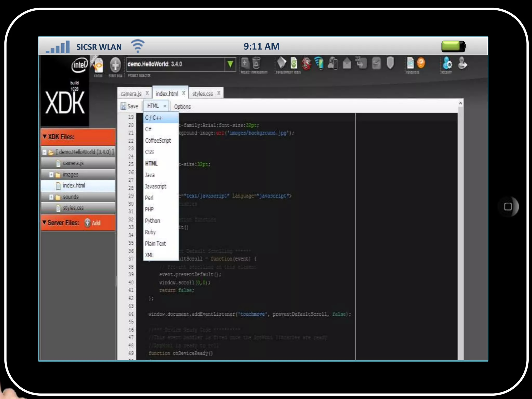532x399 pixels.
Task: Click the orange question mark help icon
Action: coord(421,63)
